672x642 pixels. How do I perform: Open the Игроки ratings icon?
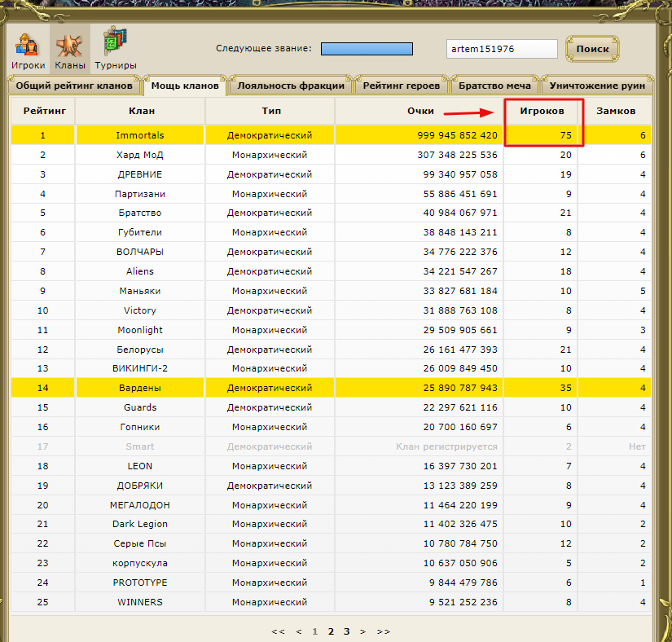28,51
